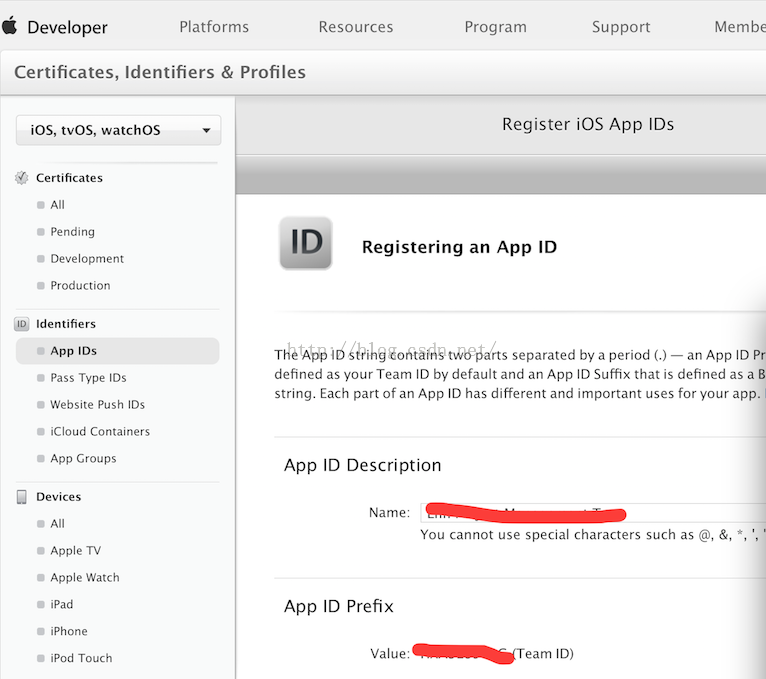The width and height of the screenshot is (766, 679).
Task: Open the Resources menu
Action: tap(356, 27)
